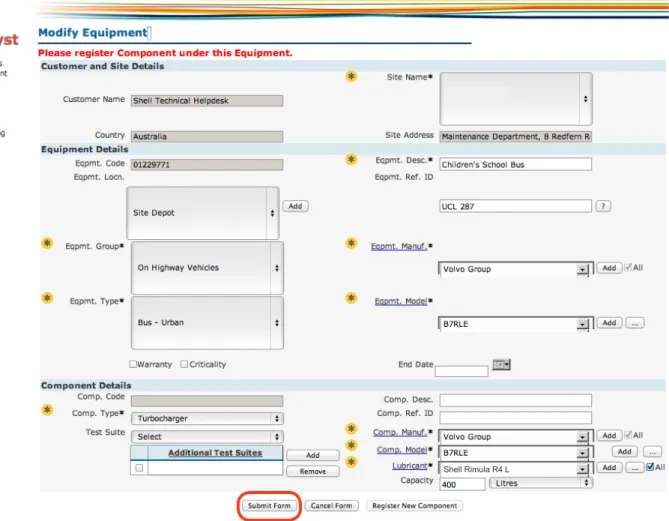Open the Bus - Urban type dropdown
Image resolution: width=669 pixels, height=521 pixels.
[x=207, y=323]
